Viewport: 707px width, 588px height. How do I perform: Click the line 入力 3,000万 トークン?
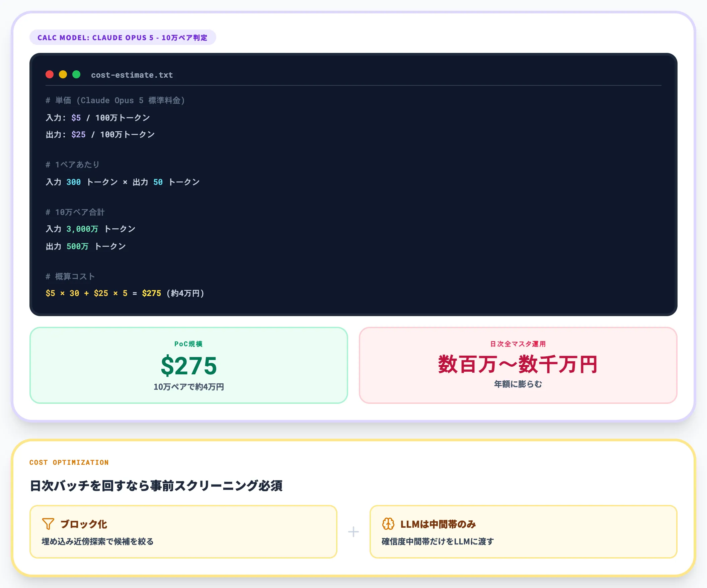point(91,229)
